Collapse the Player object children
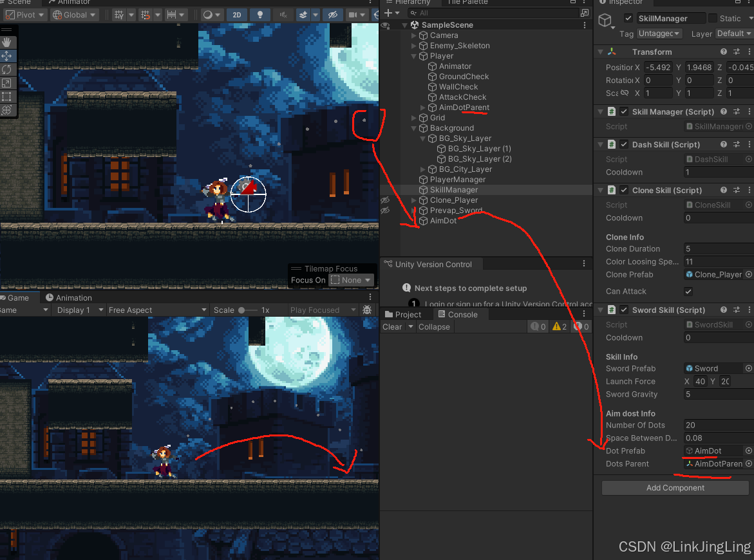This screenshot has height=560, width=754. [414, 56]
